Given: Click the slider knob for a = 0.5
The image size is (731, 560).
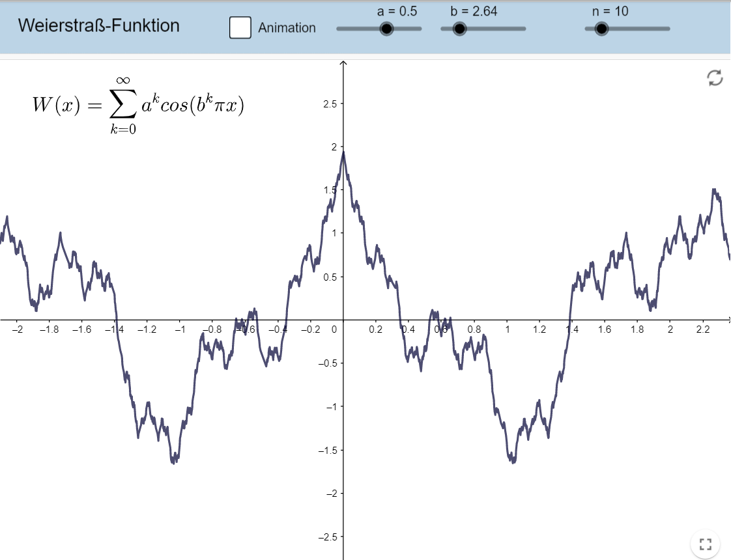Looking at the screenshot, I should point(386,28).
